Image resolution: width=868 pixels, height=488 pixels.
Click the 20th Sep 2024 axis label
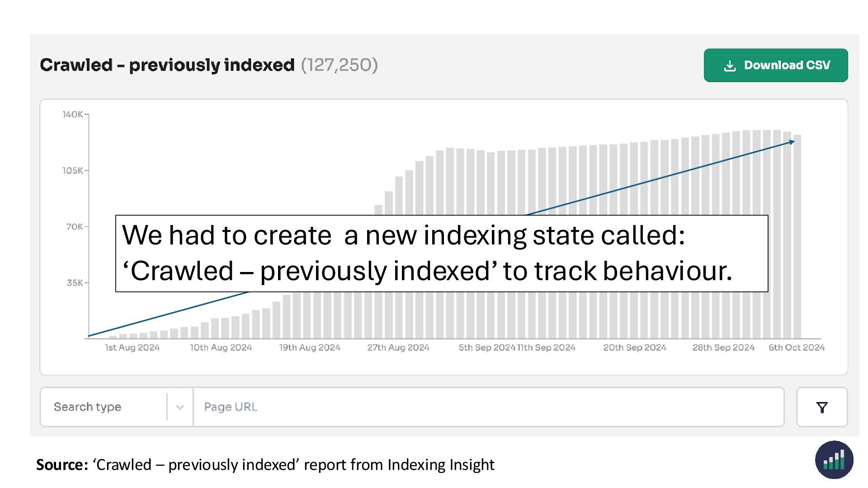635,347
